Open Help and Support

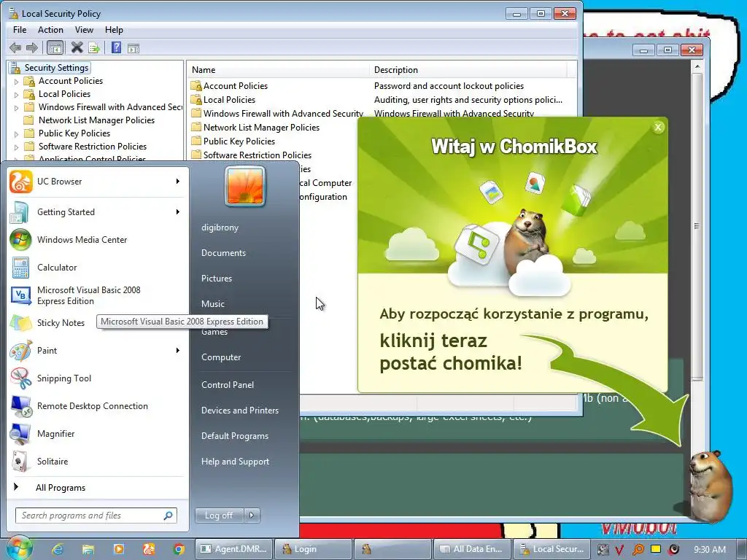[x=235, y=462]
